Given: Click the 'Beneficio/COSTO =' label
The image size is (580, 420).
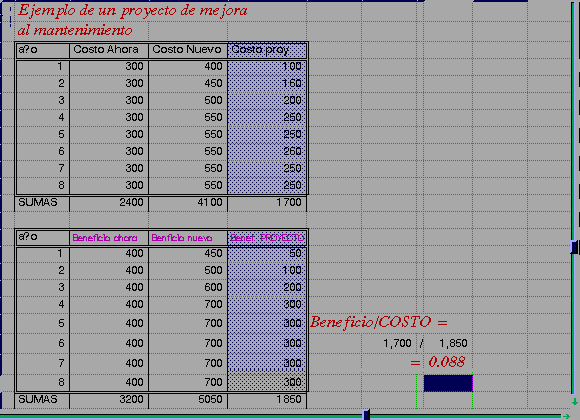Looking at the screenshot, I should pyautogui.click(x=379, y=322).
